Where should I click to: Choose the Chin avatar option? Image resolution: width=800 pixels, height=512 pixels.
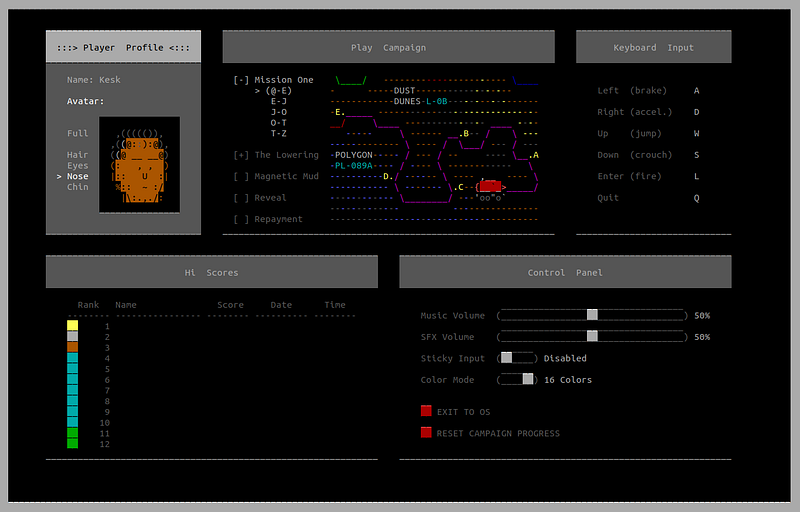77,187
